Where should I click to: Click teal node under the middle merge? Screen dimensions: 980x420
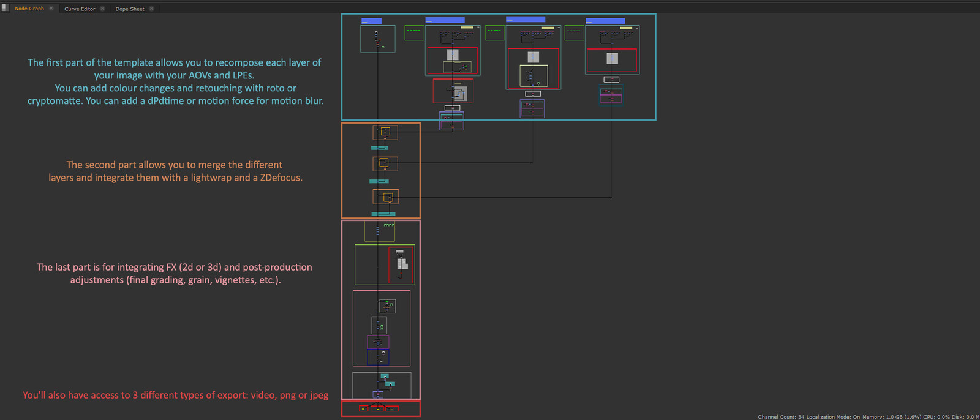(x=379, y=181)
